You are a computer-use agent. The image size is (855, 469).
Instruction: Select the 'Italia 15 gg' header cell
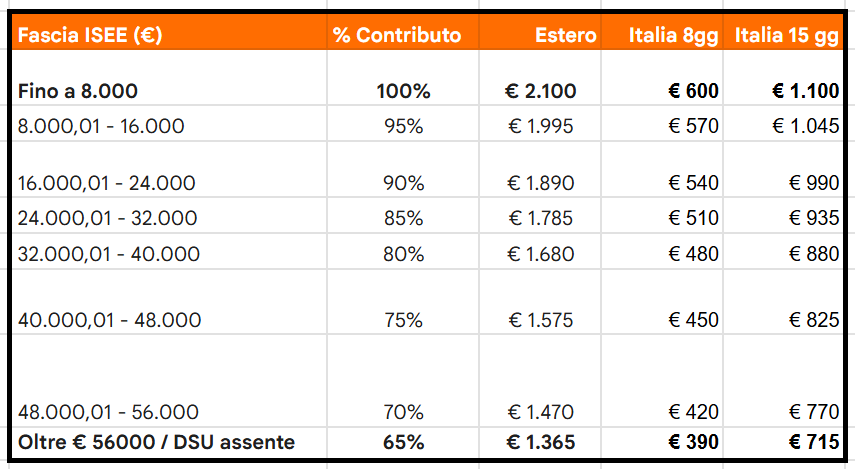pyautogui.click(x=786, y=36)
